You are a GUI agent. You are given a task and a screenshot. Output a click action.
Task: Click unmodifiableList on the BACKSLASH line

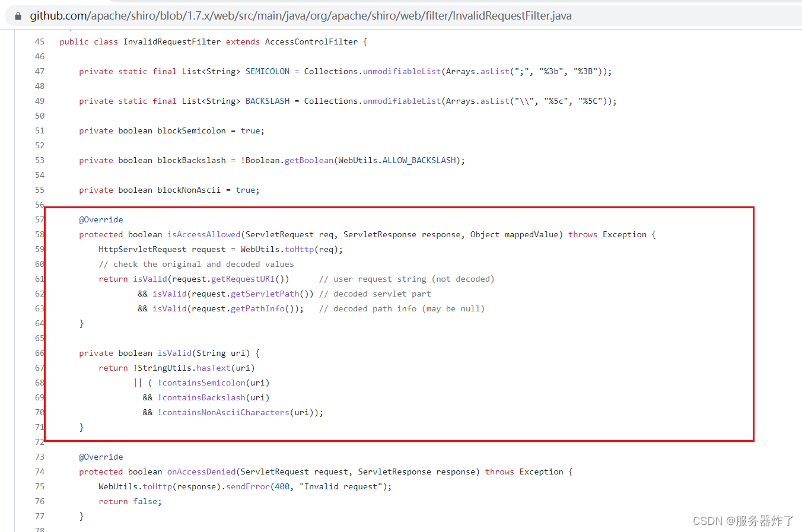tap(402, 101)
